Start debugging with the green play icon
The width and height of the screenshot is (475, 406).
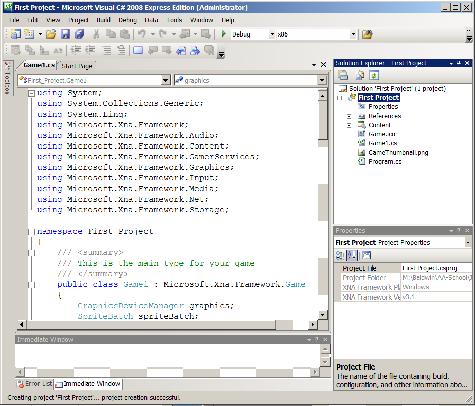pyautogui.click(x=224, y=34)
